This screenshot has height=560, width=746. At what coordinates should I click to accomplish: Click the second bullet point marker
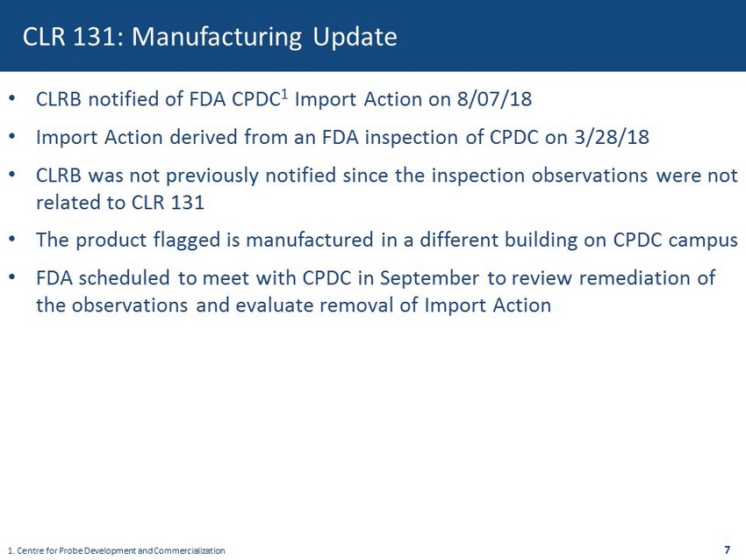11,138
